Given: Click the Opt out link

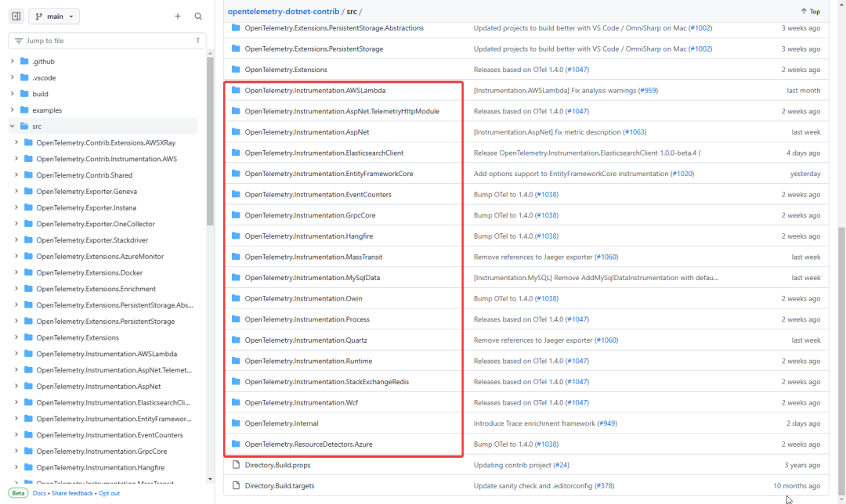Looking at the screenshot, I should click(109, 493).
